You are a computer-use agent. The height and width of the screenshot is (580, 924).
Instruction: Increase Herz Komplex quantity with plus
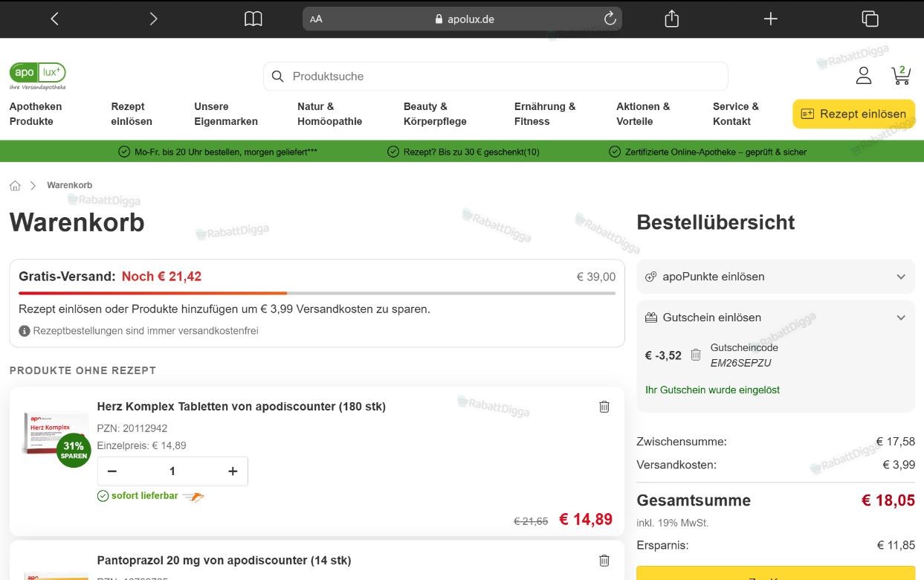(x=233, y=471)
